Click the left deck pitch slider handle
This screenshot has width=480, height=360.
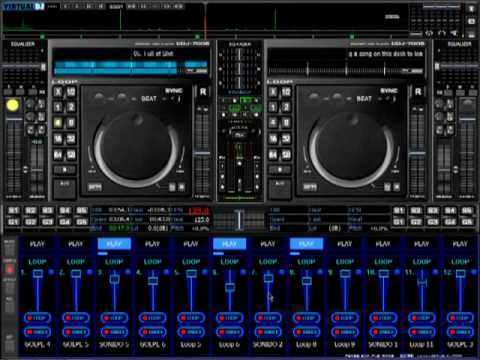click(202, 153)
